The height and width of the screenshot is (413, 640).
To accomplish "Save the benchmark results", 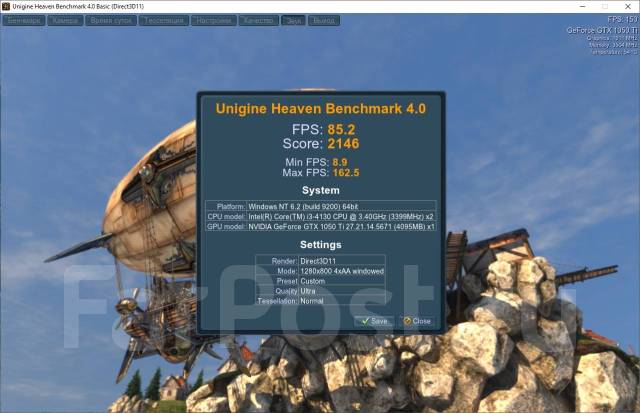I will (x=374, y=321).
